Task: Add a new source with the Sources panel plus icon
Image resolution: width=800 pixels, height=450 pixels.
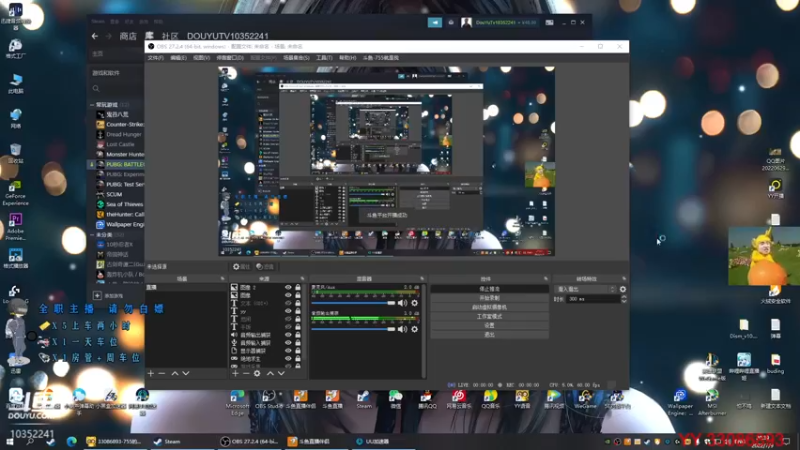Action: coord(235,373)
